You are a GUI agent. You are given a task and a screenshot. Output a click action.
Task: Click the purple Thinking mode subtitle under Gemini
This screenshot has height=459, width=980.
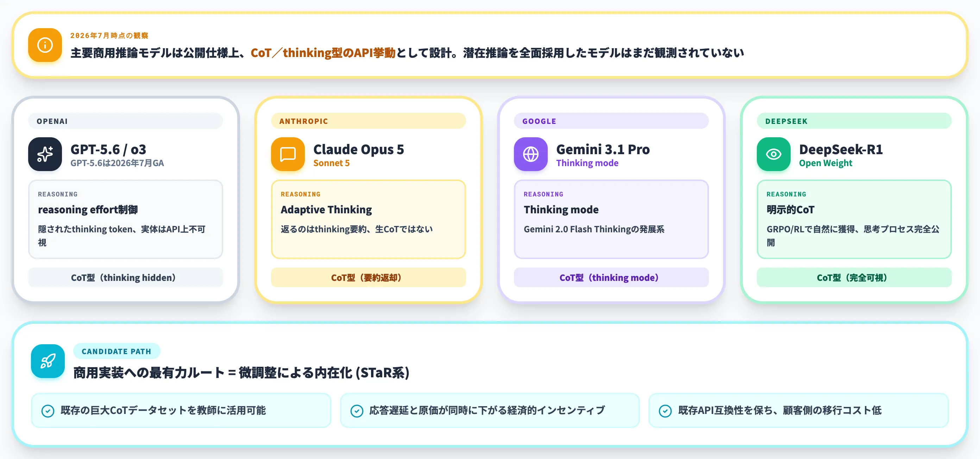point(587,163)
